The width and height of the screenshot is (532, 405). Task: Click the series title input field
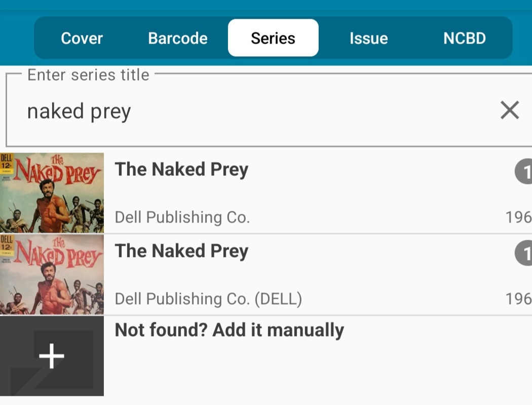point(269,110)
